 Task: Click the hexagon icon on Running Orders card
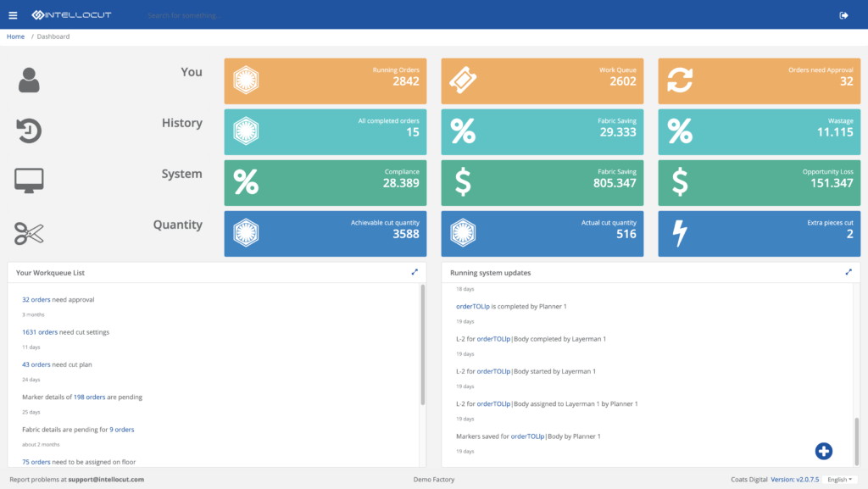(x=246, y=81)
